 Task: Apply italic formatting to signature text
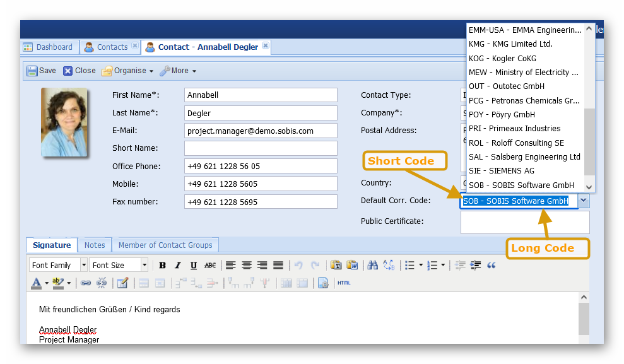click(178, 266)
